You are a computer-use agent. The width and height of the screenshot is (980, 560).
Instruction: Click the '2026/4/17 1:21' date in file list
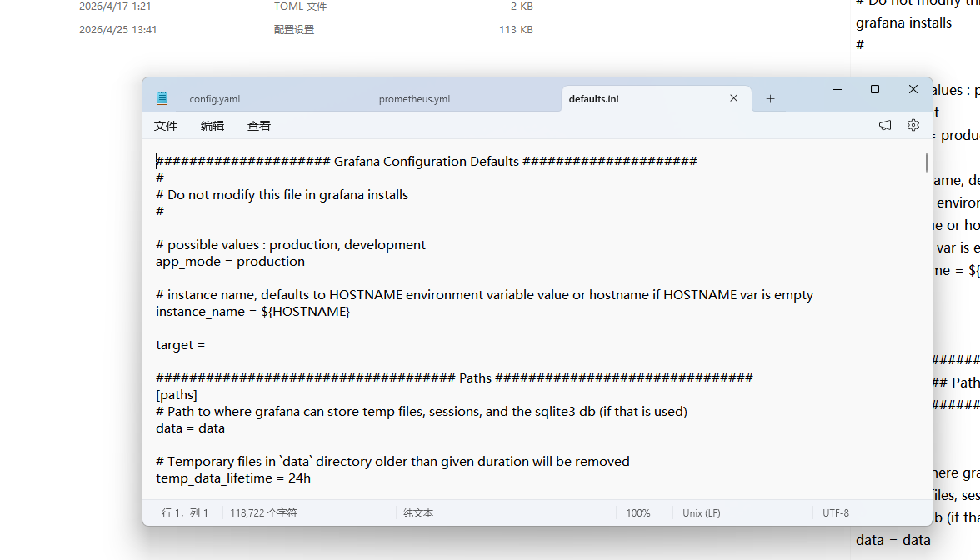coord(115,7)
